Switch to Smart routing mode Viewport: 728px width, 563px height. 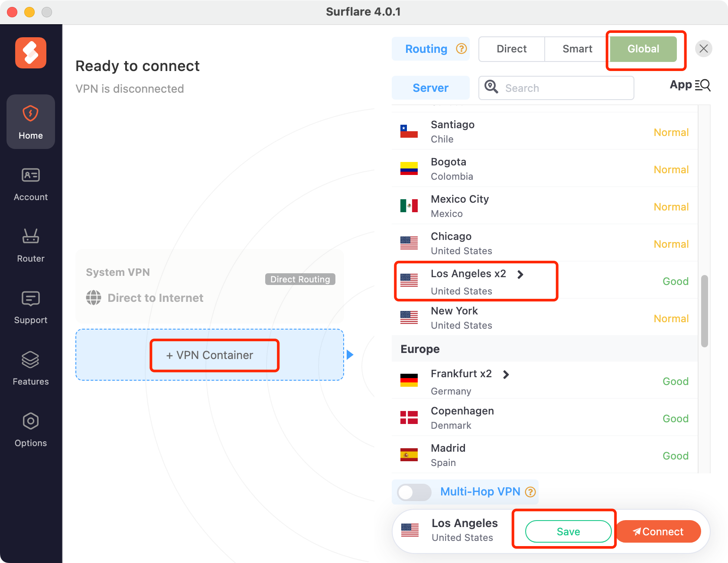tap(577, 49)
